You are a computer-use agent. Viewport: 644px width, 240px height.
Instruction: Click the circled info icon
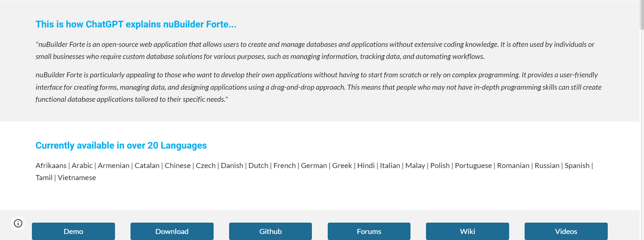[18, 223]
